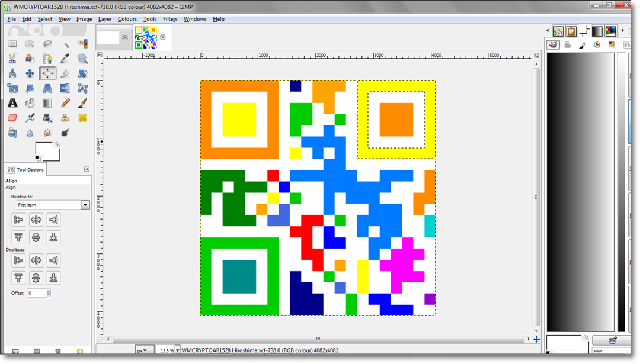This screenshot has width=640, height=364.
Task: Select the Zoom magnifier tool
Action: [82, 59]
